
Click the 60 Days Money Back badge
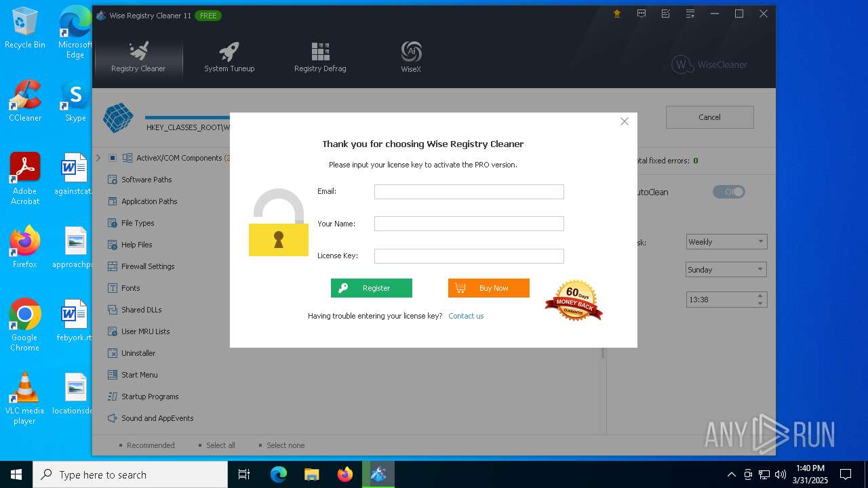pos(574,300)
